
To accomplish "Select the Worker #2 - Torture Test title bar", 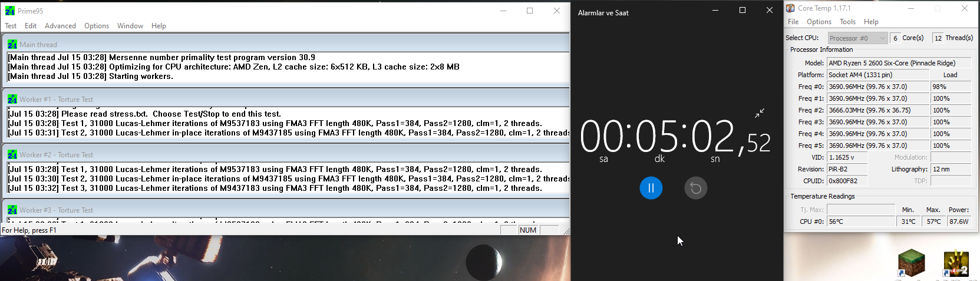I will (x=288, y=154).
